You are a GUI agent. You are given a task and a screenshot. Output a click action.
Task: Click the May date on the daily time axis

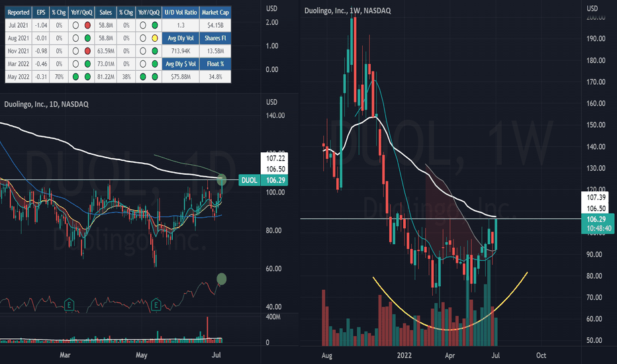point(142,355)
